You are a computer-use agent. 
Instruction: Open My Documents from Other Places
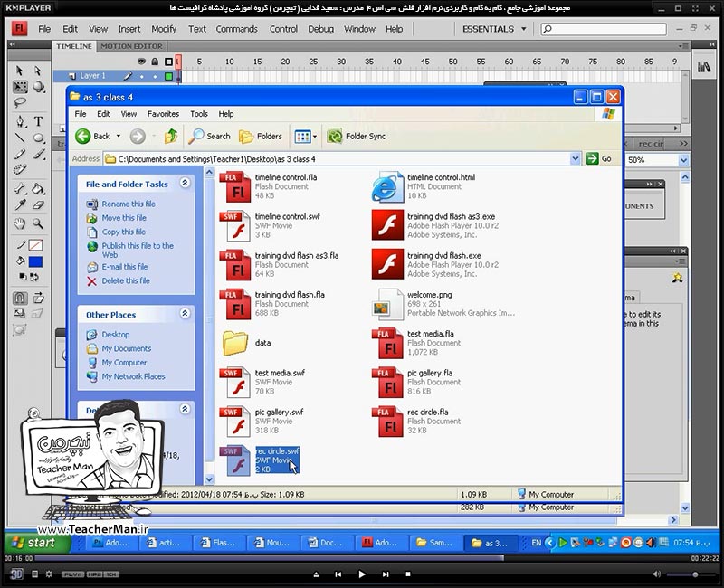point(127,348)
